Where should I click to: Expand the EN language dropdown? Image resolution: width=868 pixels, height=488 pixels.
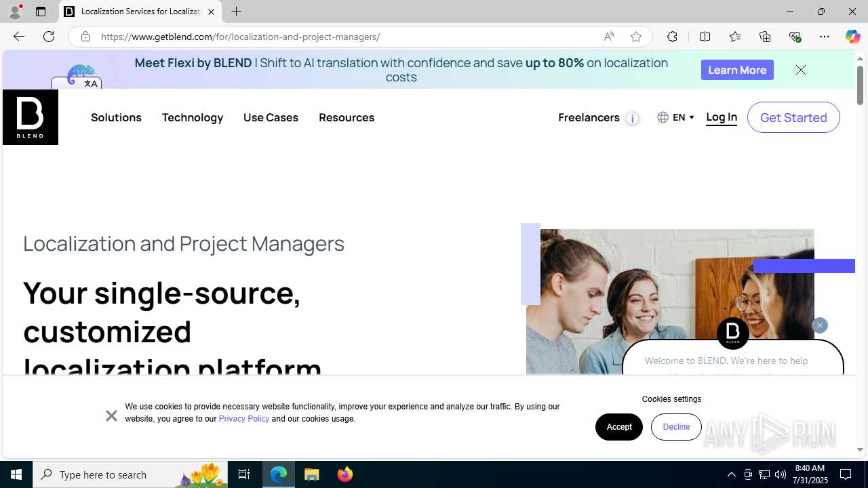click(684, 117)
